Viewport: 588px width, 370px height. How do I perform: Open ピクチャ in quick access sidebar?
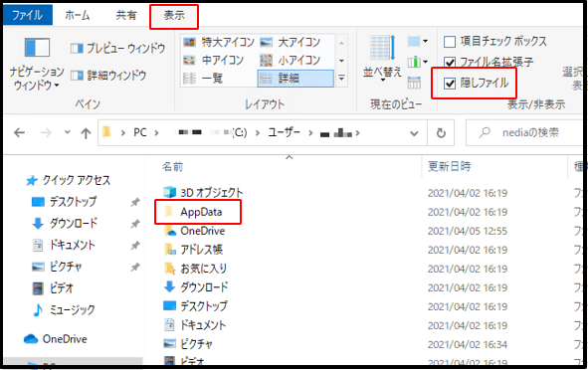pos(57,267)
